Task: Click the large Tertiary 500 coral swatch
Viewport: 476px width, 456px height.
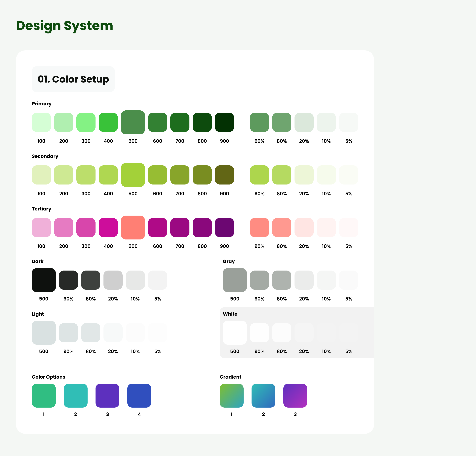Action: point(133,228)
